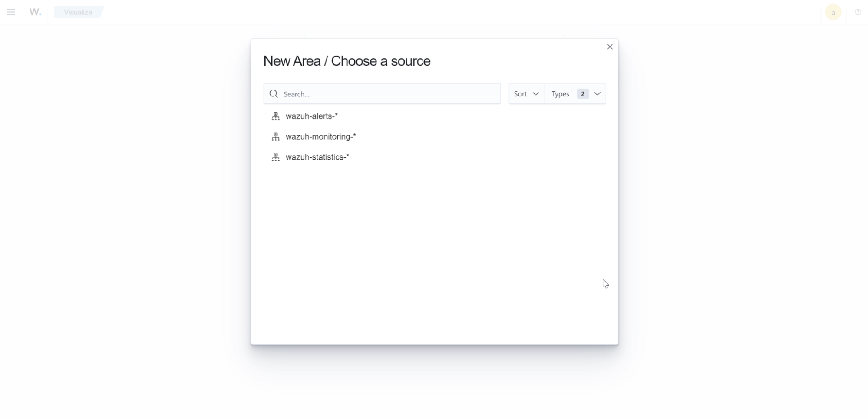This screenshot has height=419, width=868.
Task: Switch to the Visualize tab
Action: pos(77,12)
